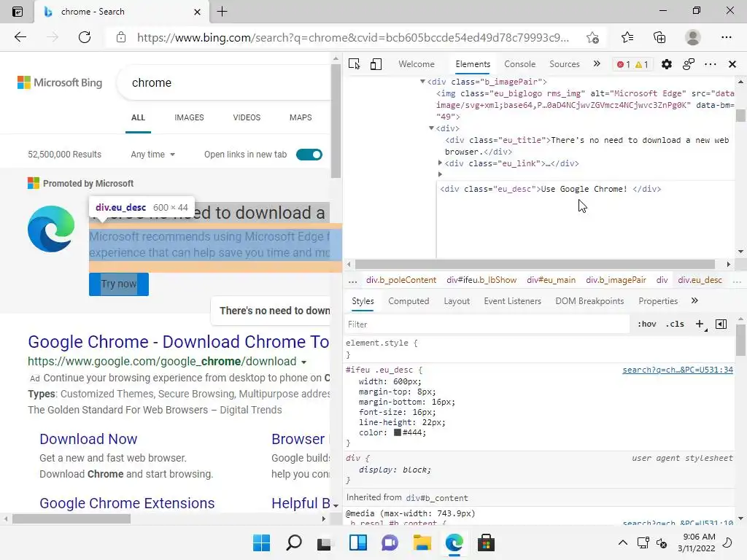
Task: Open Google Chrome ad URL dropdown arrow
Action: [303, 362]
